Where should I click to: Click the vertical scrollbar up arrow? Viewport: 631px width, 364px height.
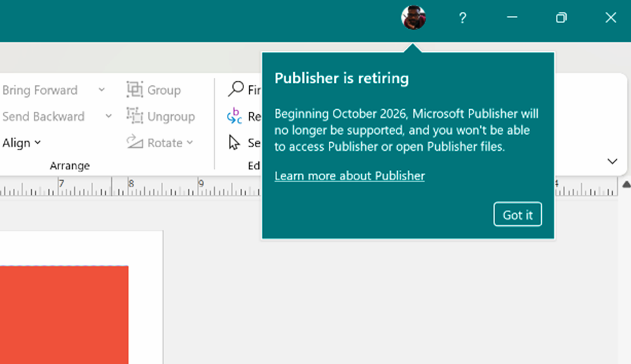626,184
